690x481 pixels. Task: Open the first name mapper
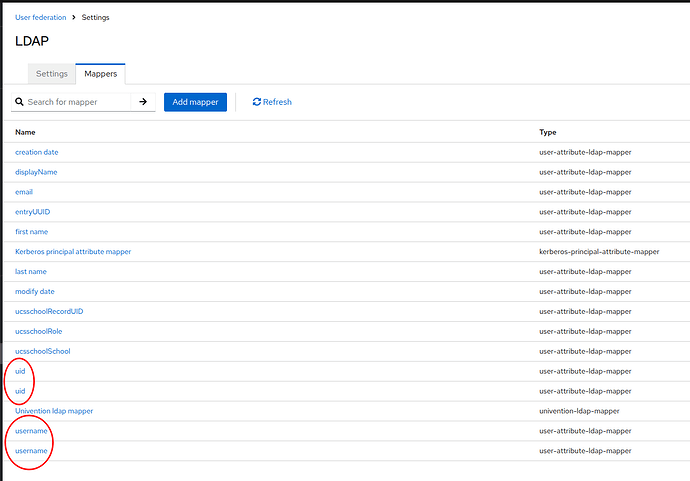pyautogui.click(x=31, y=231)
